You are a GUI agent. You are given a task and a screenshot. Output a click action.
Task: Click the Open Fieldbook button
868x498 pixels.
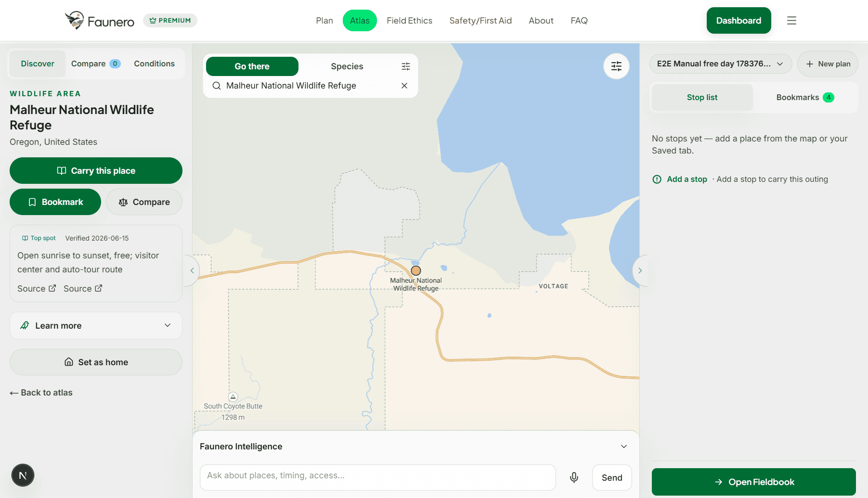point(753,482)
